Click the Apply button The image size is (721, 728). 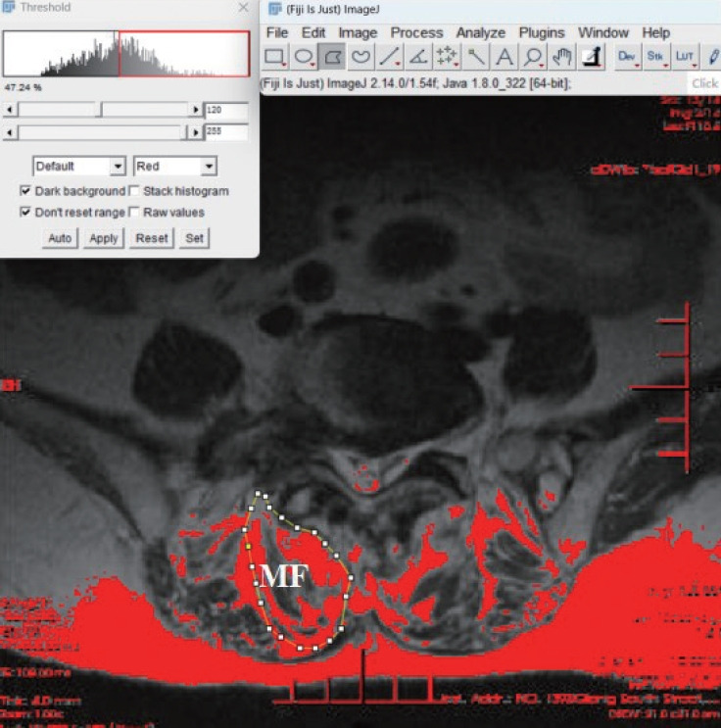click(x=104, y=238)
